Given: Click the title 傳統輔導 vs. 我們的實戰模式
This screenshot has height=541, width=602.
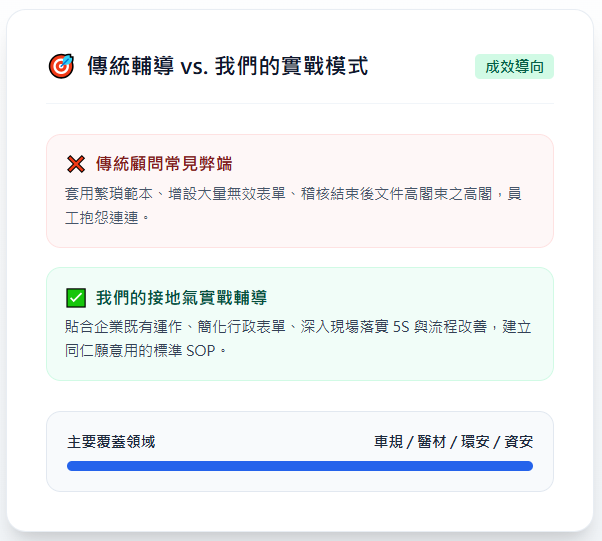Looking at the screenshot, I should [228, 66].
